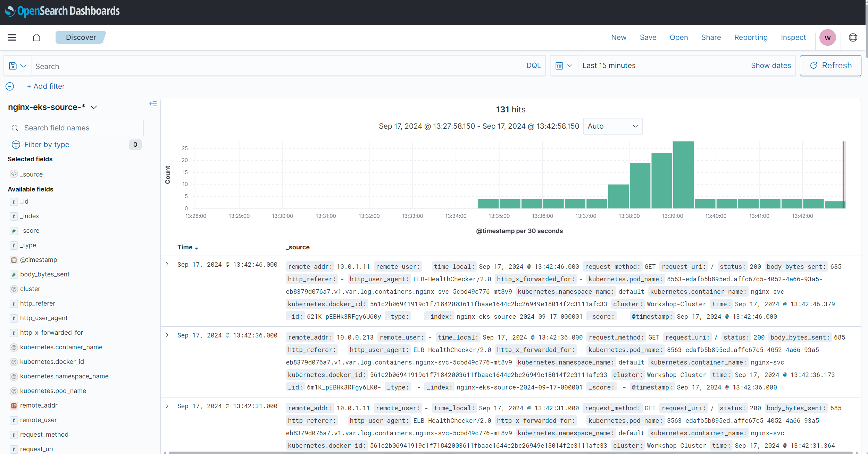Click the @timestamp date type icon
This screenshot has width=868, height=454.
[14, 260]
